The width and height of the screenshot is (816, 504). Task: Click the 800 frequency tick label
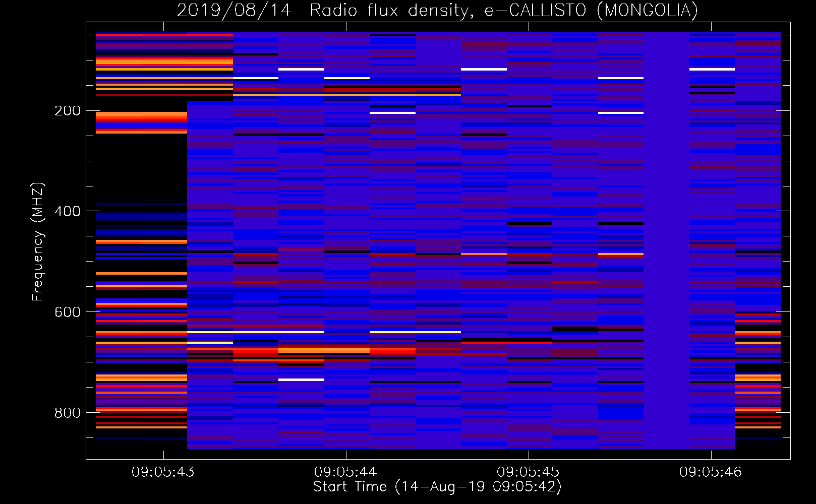pos(68,413)
